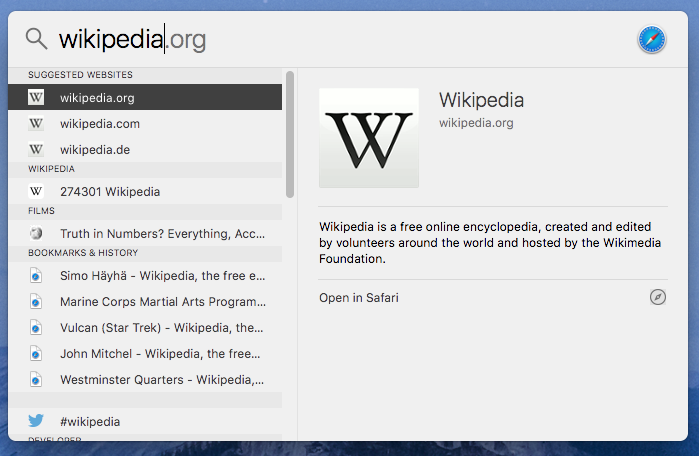Viewport: 699px width, 456px height.
Task: Click the Suggested Websites section header
Action: point(80,74)
